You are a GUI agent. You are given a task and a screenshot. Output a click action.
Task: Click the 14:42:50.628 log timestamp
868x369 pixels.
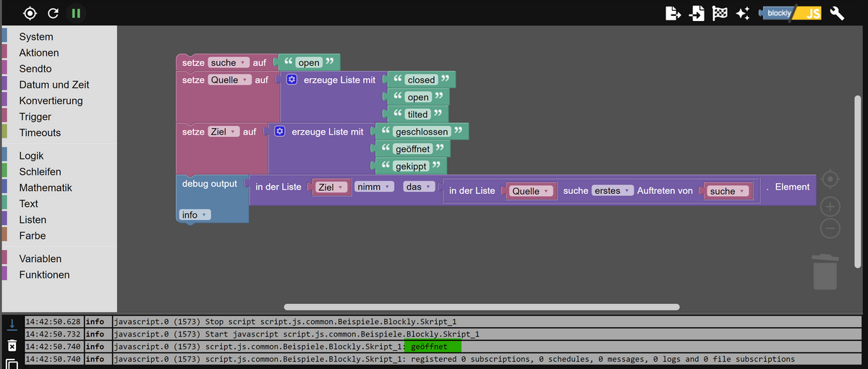[54, 321]
